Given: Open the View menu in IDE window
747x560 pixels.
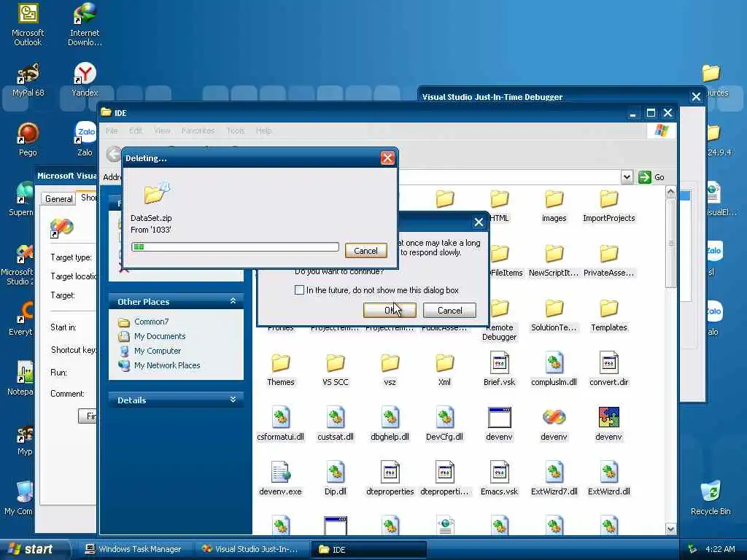Looking at the screenshot, I should click(x=162, y=131).
